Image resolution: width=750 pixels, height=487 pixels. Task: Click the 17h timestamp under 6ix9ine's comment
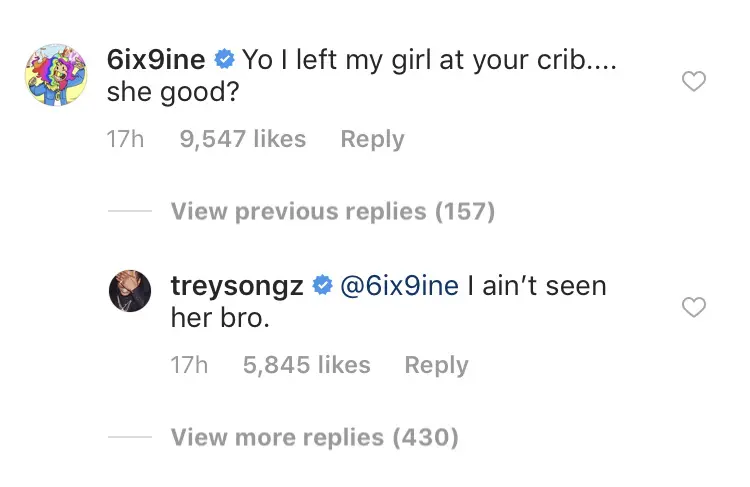click(125, 140)
